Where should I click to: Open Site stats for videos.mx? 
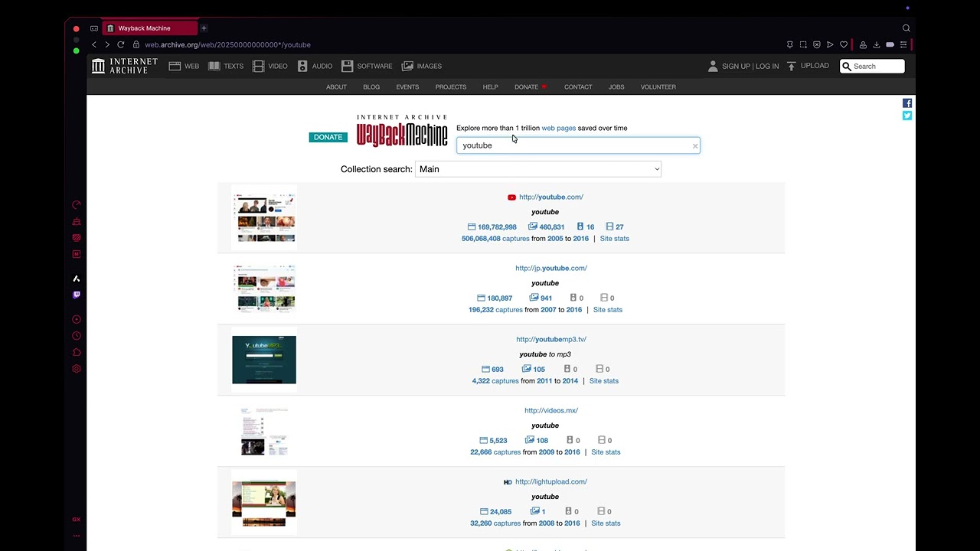[606, 452]
